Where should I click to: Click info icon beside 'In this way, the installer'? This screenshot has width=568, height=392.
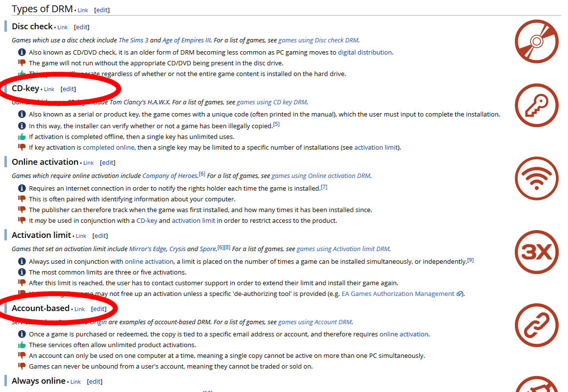point(22,126)
